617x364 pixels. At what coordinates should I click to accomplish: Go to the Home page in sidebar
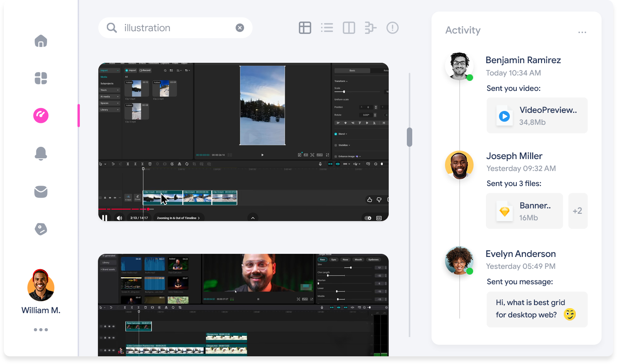[x=41, y=41]
